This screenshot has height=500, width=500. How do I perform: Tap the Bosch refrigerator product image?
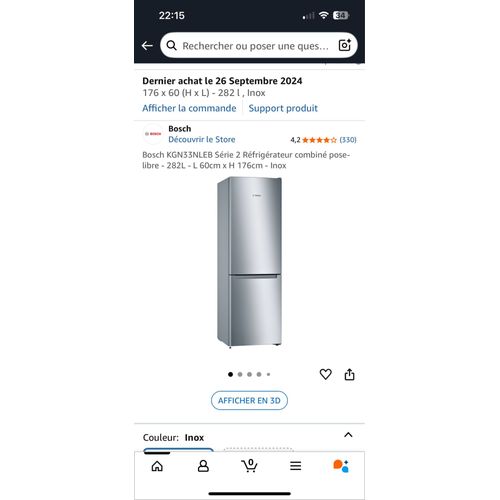(x=249, y=262)
